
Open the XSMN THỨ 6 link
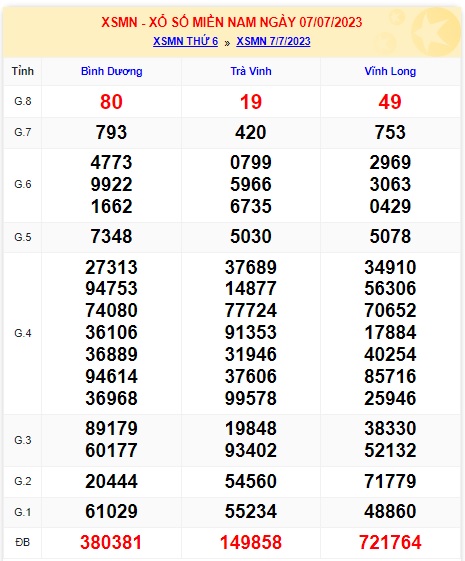185,41
